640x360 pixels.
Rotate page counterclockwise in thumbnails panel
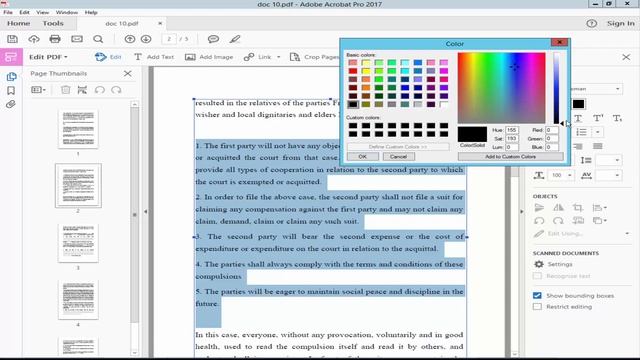click(x=100, y=90)
